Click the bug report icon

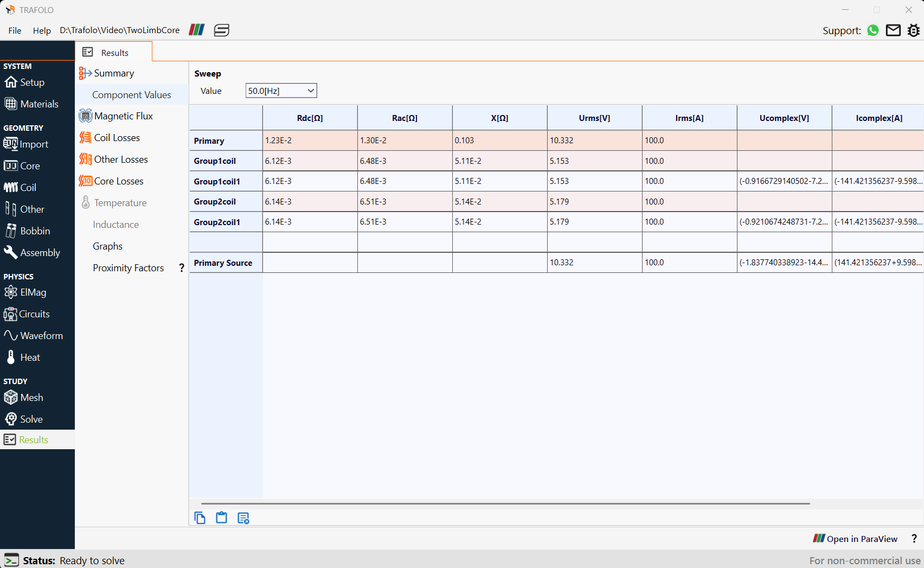(x=914, y=30)
